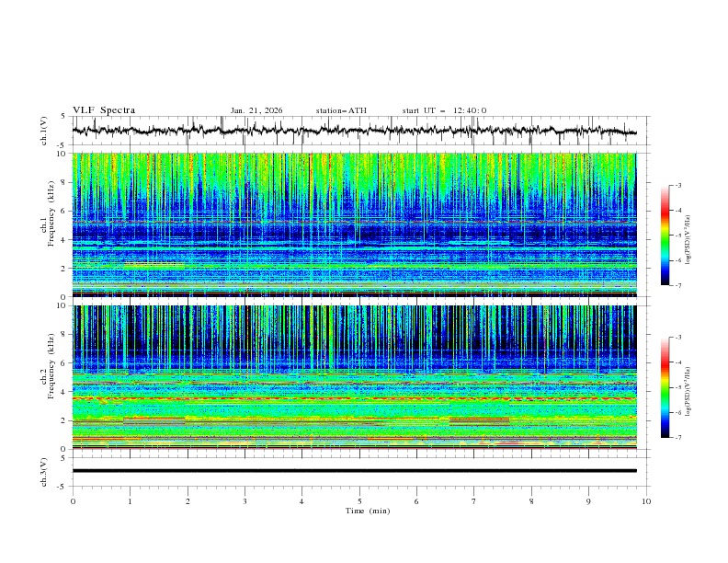Click the "-7" tick on ch.2 colorbar
This screenshot has width=728, height=563.
(x=677, y=437)
